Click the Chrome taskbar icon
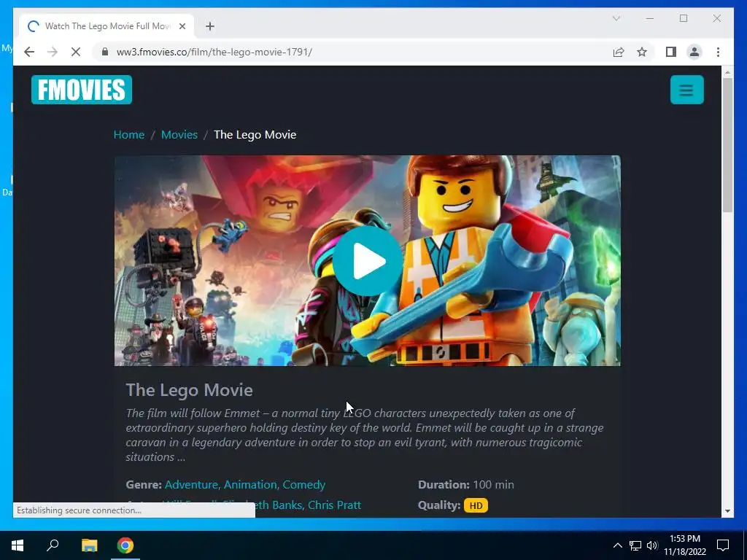This screenshot has width=747, height=560. 125,545
